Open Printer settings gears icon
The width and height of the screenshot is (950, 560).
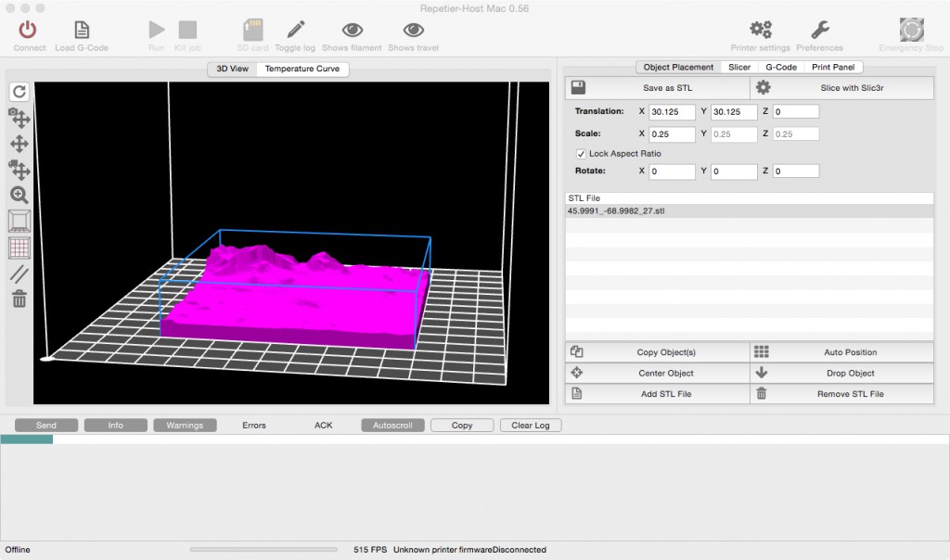(761, 30)
